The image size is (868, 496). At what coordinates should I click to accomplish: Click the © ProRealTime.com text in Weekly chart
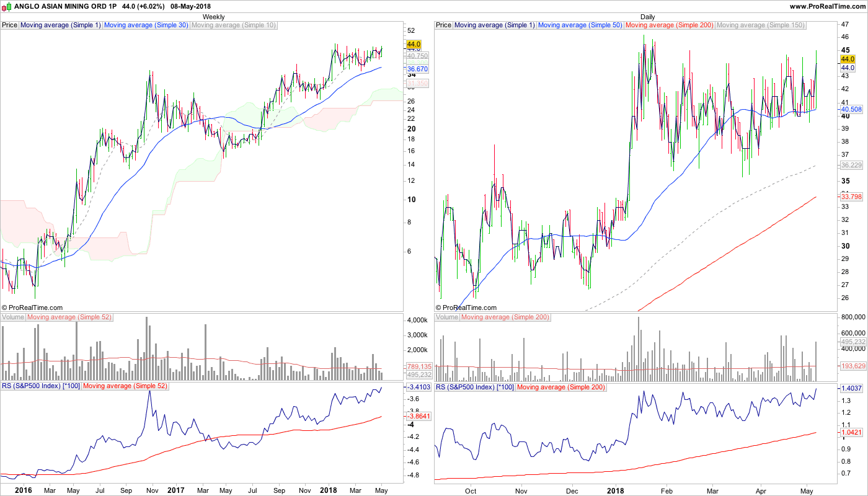32,308
